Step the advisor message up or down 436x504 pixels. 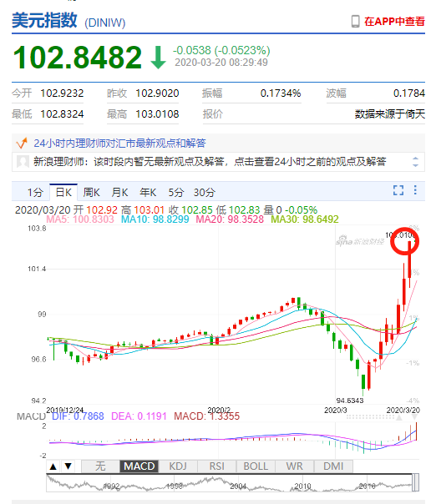tap(415, 162)
